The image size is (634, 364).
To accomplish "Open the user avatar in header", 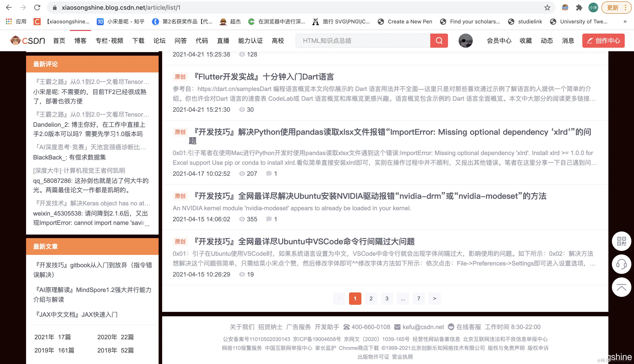I will click(465, 40).
